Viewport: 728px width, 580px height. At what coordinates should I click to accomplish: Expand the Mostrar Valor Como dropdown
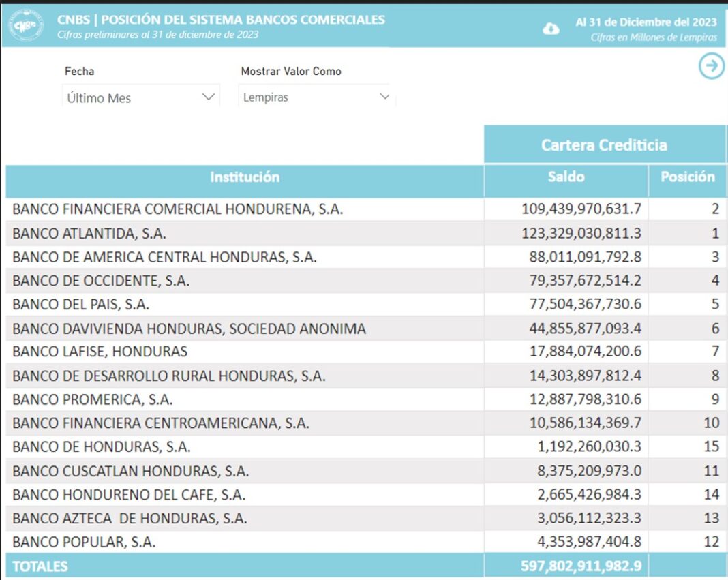(x=316, y=97)
